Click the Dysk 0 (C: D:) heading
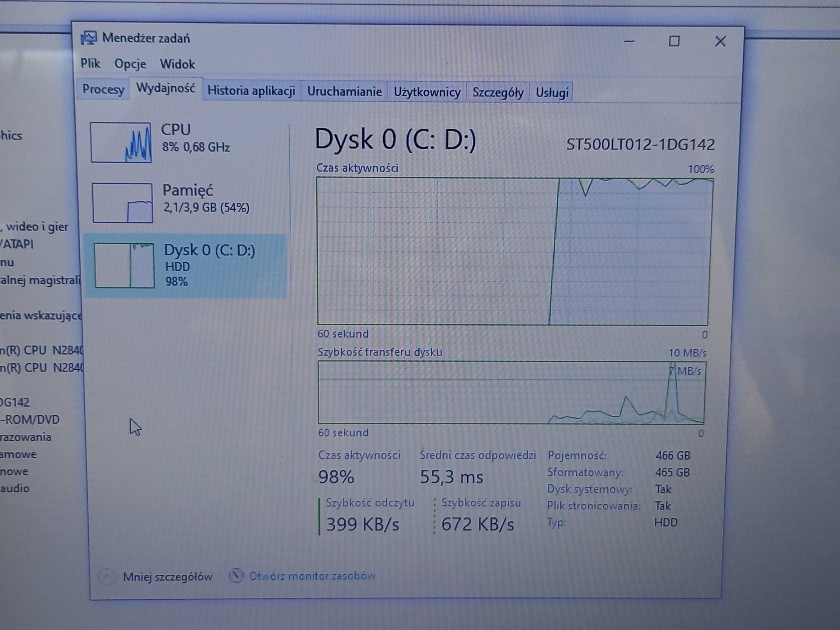 tap(396, 139)
